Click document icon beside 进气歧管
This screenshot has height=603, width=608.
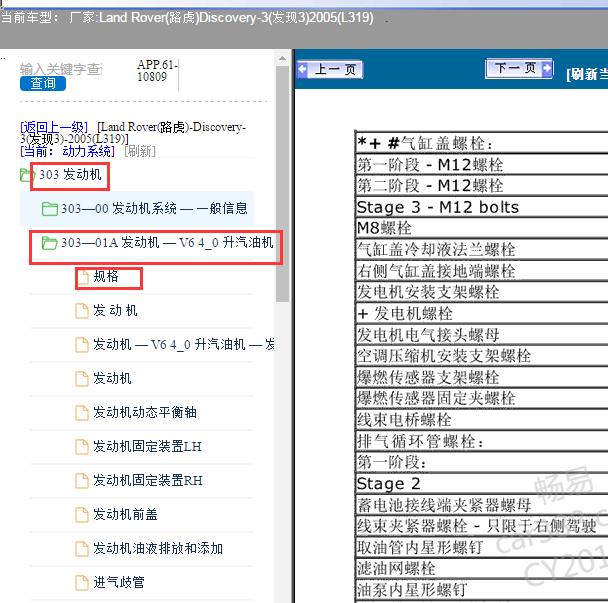pyautogui.click(x=82, y=582)
